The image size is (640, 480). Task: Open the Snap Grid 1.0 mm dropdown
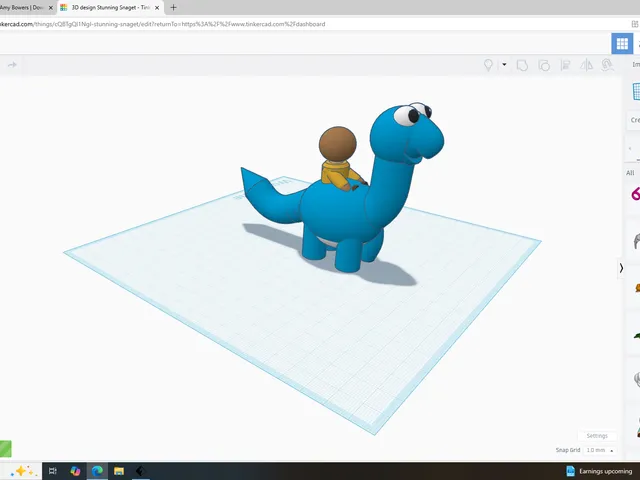pos(600,450)
